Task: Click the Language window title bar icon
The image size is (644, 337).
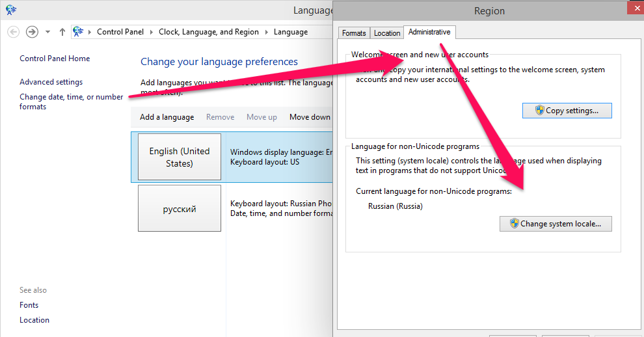Action: [x=10, y=10]
